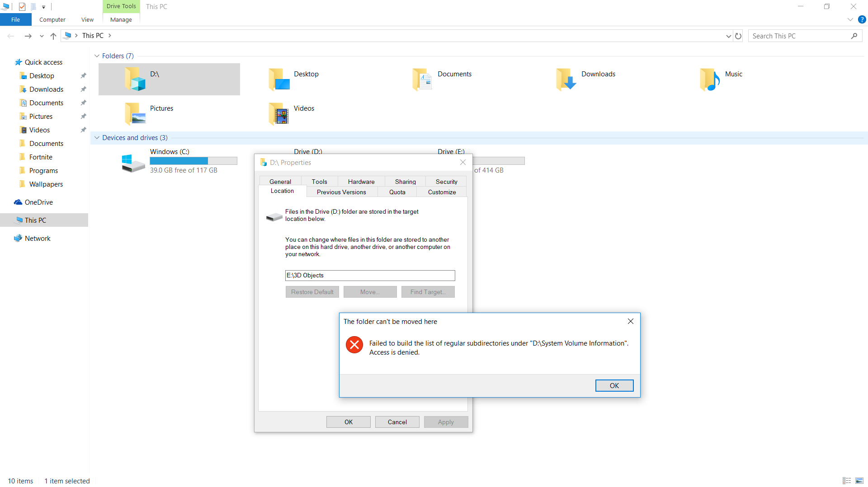Viewport: 868px width, 487px height.
Task: Select the Music folder icon
Action: click(x=710, y=79)
